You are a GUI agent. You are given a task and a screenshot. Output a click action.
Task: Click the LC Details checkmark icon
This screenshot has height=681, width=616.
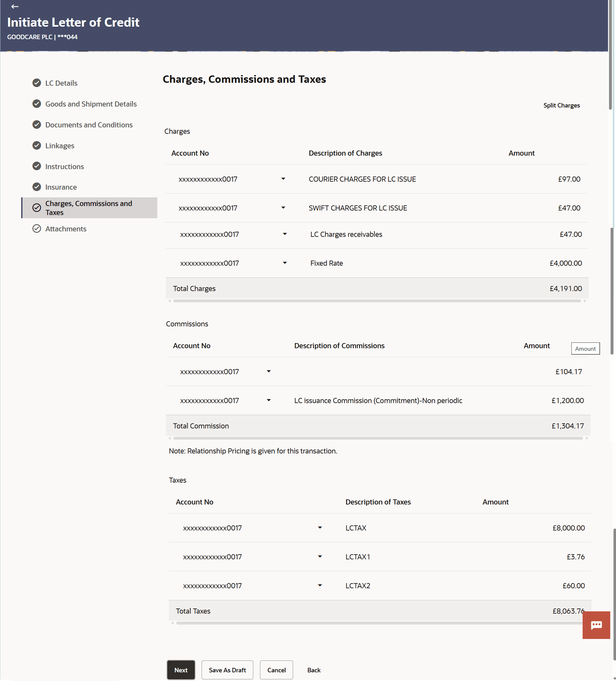pyautogui.click(x=37, y=83)
